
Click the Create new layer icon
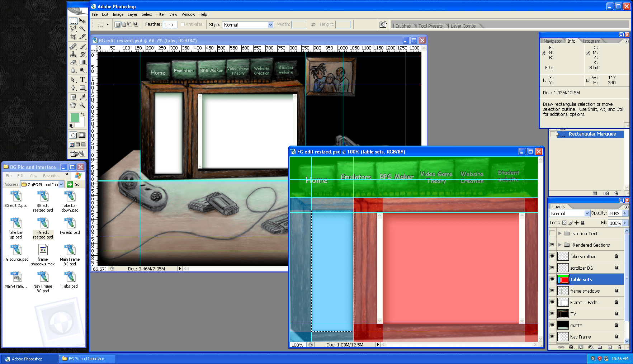(x=610, y=347)
